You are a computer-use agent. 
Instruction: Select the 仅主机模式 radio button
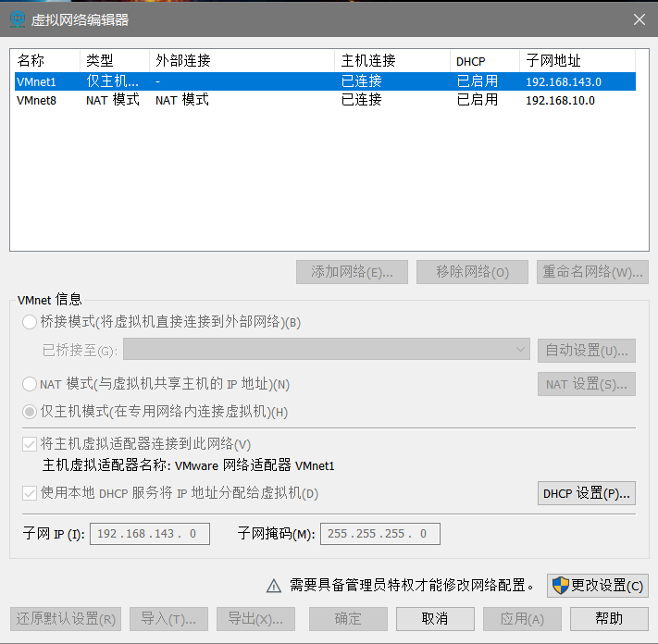[30, 412]
